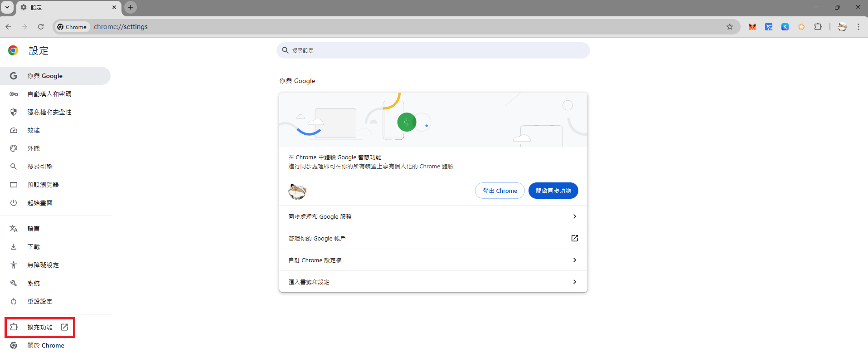Open Chrome three-dot menu
This screenshot has height=363, width=868.
click(858, 27)
